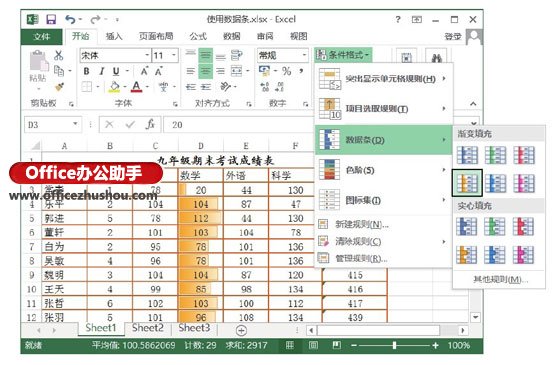Open the font name dropdown 宋体

[147, 55]
